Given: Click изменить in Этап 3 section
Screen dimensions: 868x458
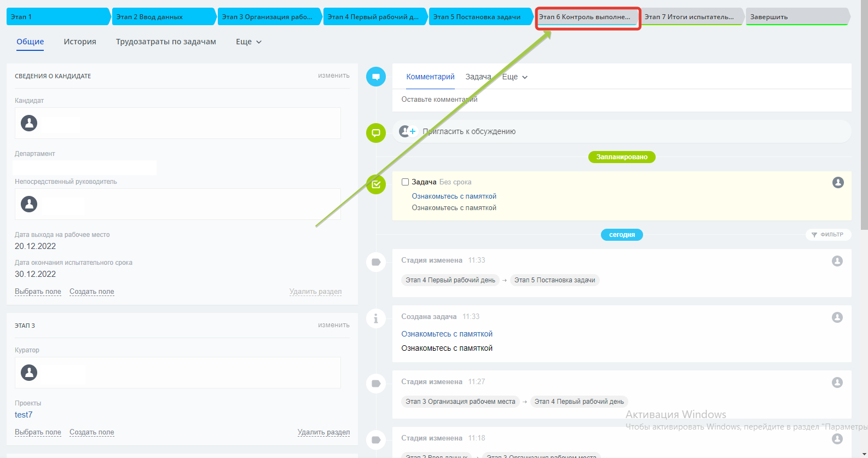Looking at the screenshot, I should click(334, 325).
